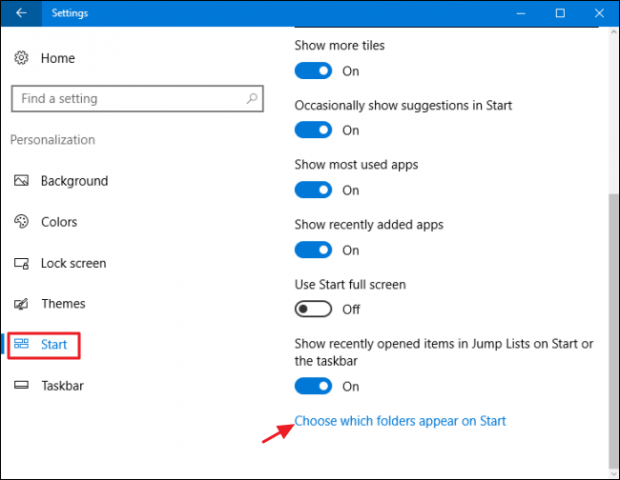This screenshot has height=480, width=620.
Task: Switch off Show recently added apps
Action: [313, 250]
